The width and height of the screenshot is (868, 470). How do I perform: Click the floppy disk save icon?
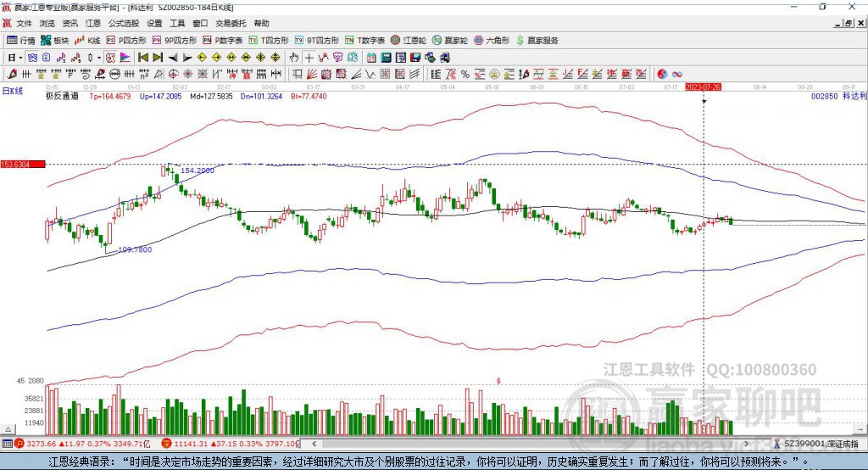415,58
